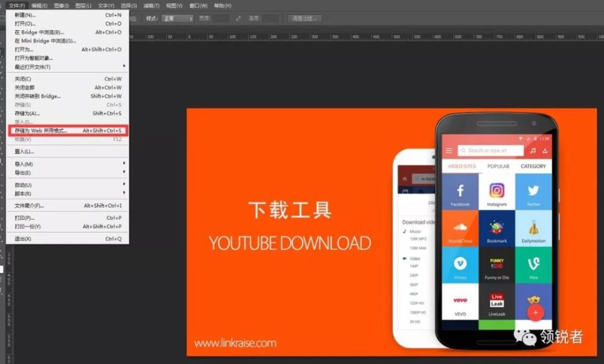Open the 样式 style dropdown in options bar
Viewport: 604px width, 364px height.
pos(178,19)
